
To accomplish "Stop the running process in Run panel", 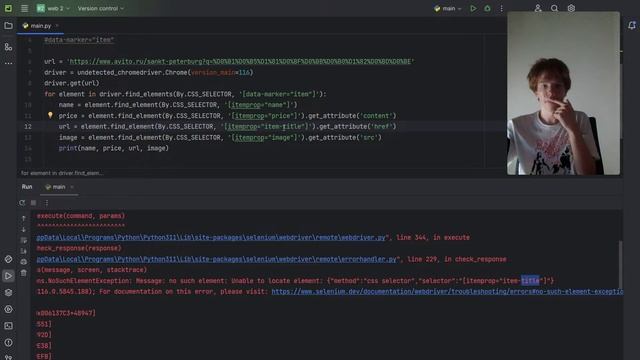I will pos(33,202).
